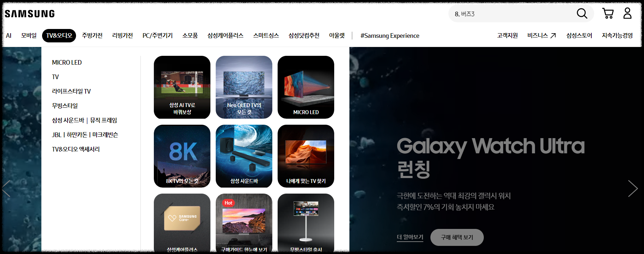The image size is (644, 254).
Task: Open the 리빙가전 menu
Action: [122, 36]
